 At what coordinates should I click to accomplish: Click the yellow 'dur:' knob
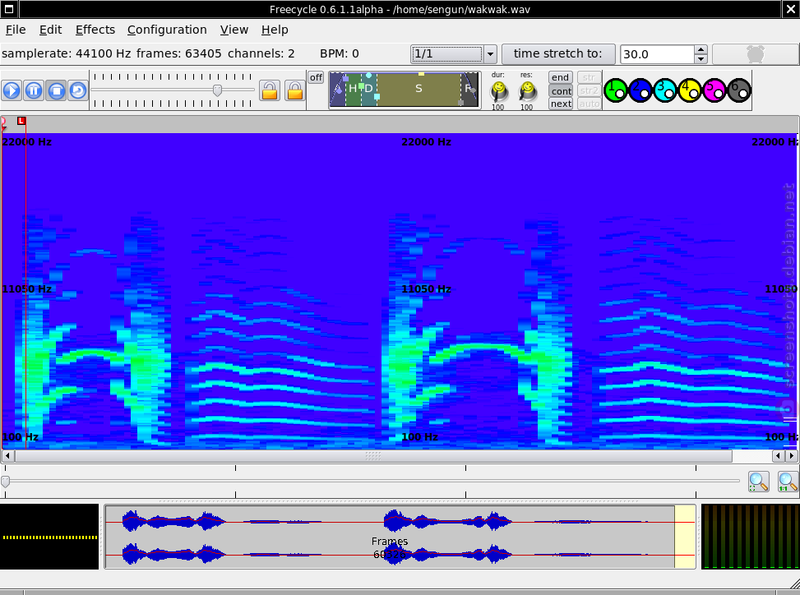498,91
